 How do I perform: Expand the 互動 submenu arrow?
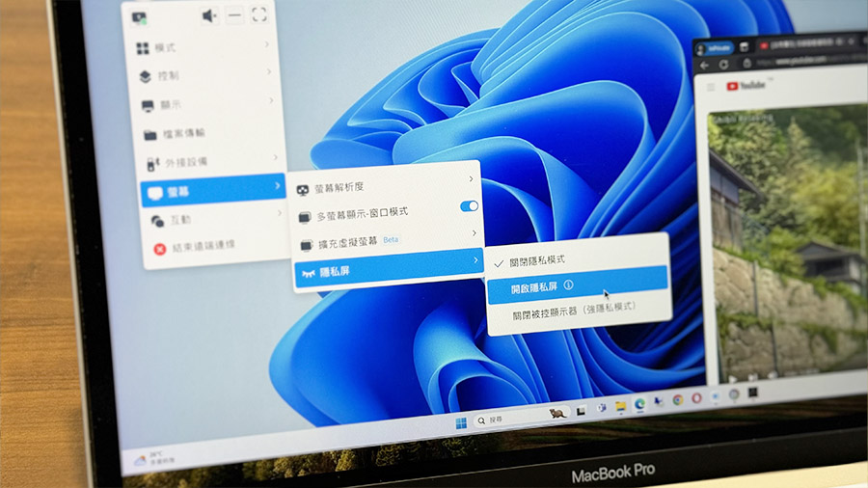280,213
